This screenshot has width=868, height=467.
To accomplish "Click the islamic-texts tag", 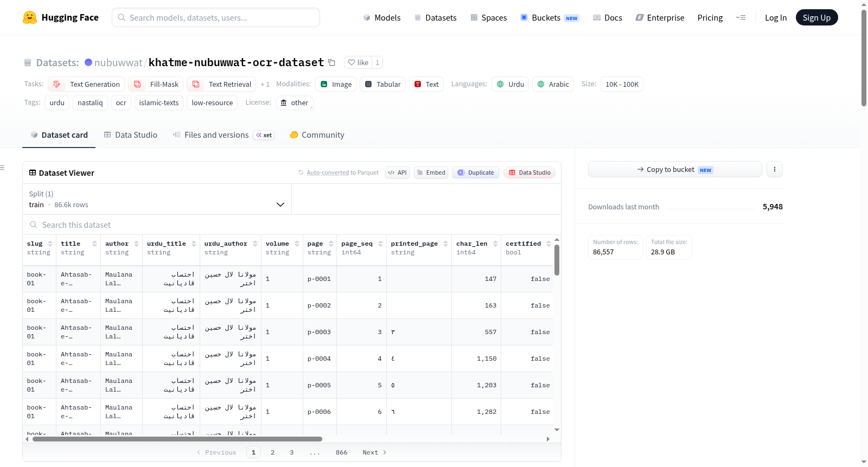I will click(x=159, y=103).
